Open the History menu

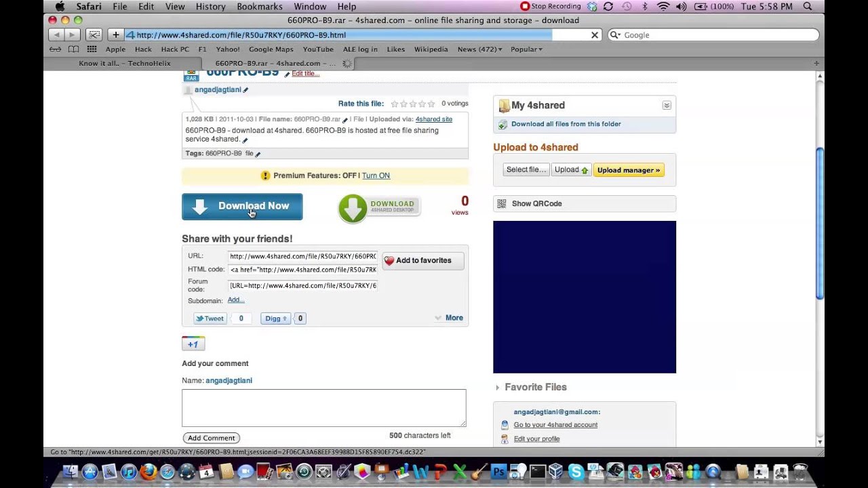click(210, 6)
